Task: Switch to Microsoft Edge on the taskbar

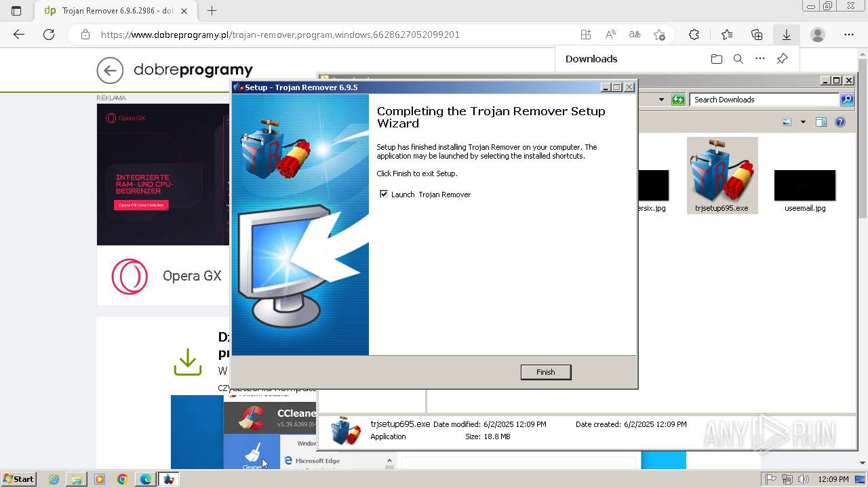Action: pos(146,479)
